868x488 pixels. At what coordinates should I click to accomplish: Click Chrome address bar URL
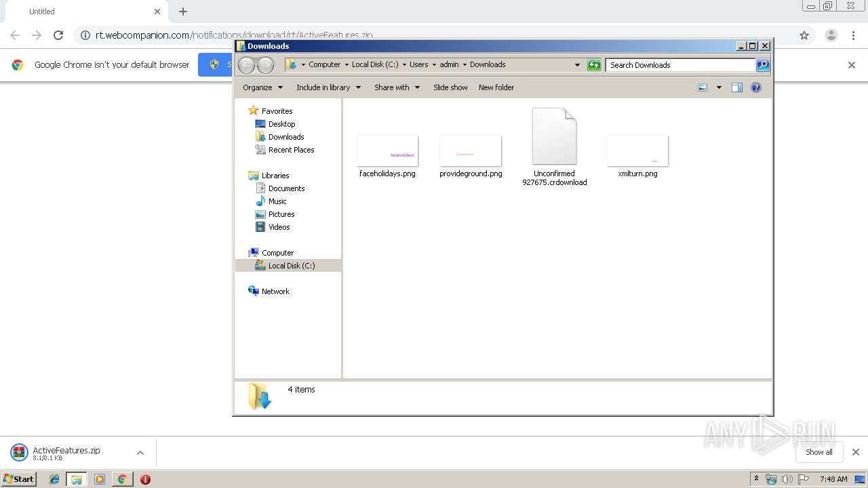coord(234,35)
